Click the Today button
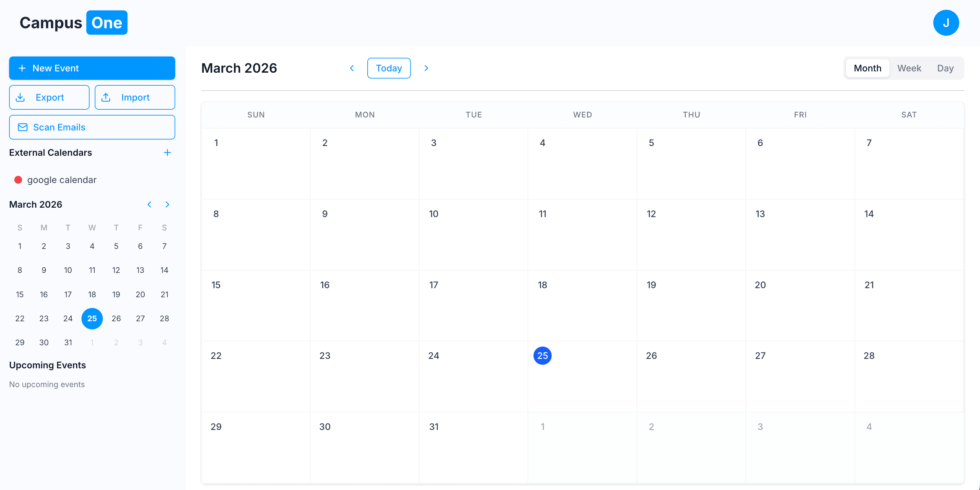Viewport: 980px width, 490px height. pyautogui.click(x=389, y=68)
